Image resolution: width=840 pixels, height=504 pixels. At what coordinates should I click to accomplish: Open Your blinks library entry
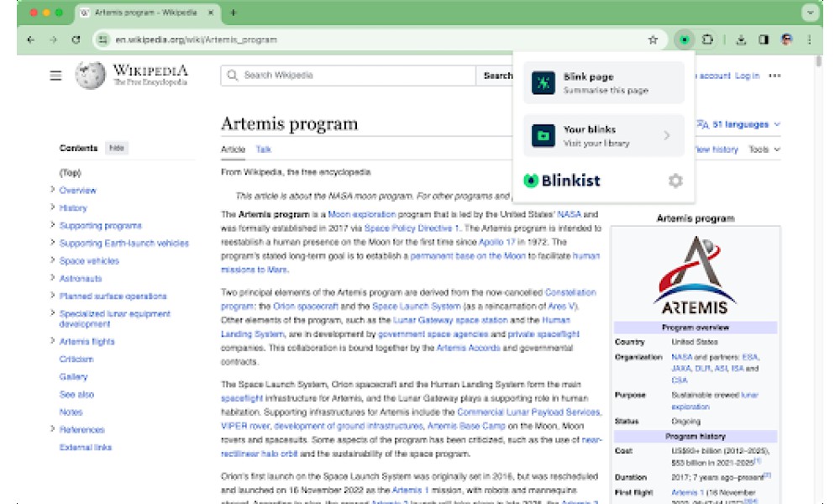pyautogui.click(x=604, y=135)
